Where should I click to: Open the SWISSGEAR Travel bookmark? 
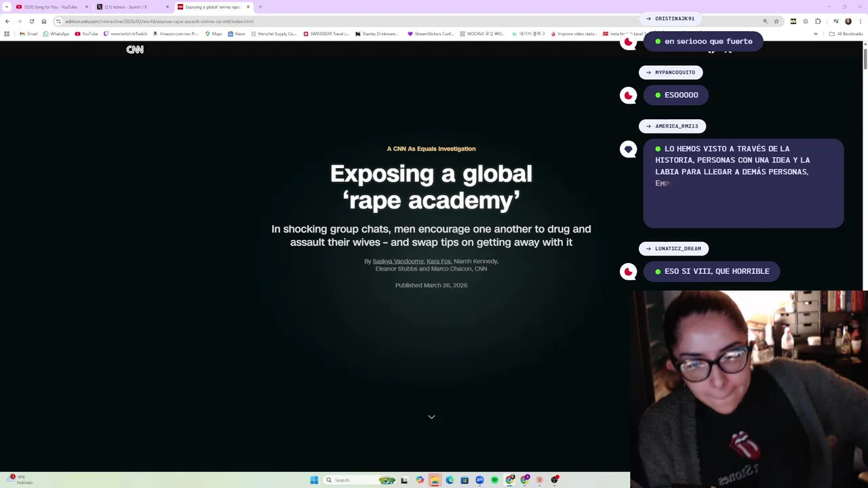(326, 33)
